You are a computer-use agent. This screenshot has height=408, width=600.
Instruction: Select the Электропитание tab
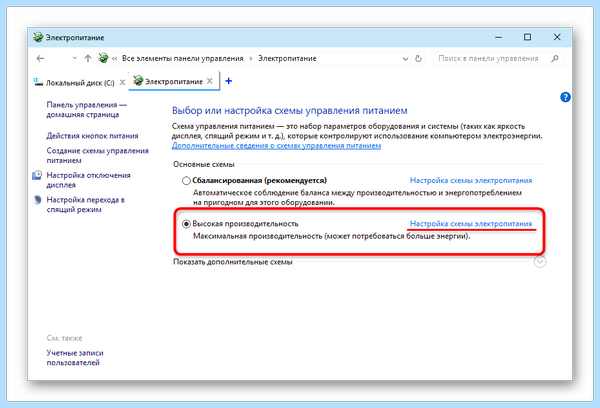[x=174, y=82]
